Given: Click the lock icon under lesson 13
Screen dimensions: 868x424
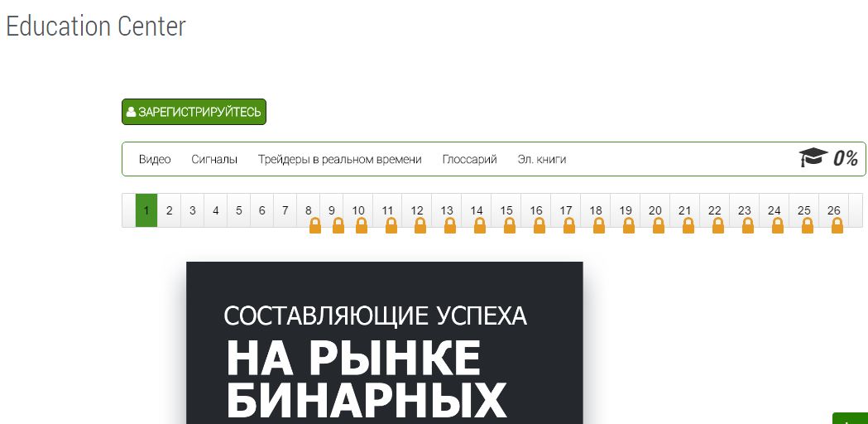Looking at the screenshot, I should [450, 225].
